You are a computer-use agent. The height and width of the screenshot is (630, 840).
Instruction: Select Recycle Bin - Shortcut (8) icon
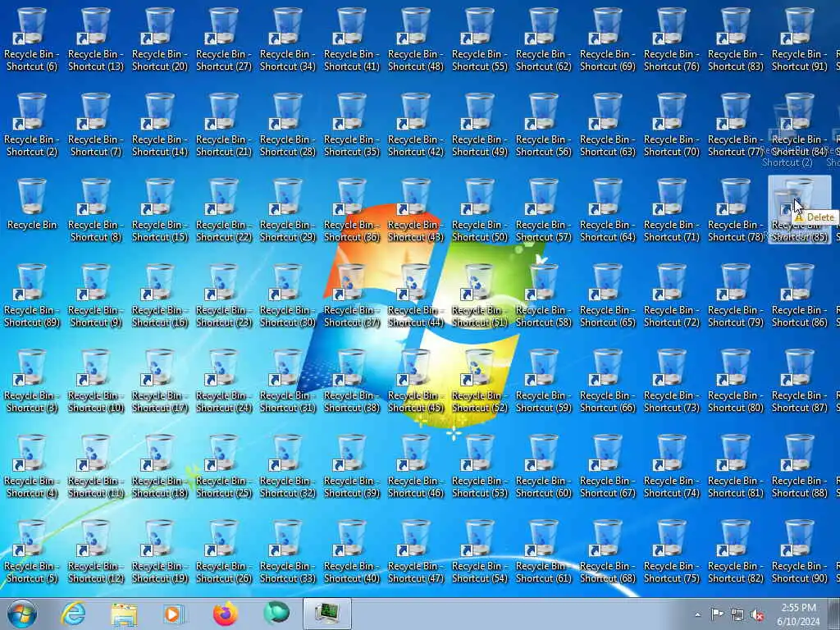coord(96,211)
